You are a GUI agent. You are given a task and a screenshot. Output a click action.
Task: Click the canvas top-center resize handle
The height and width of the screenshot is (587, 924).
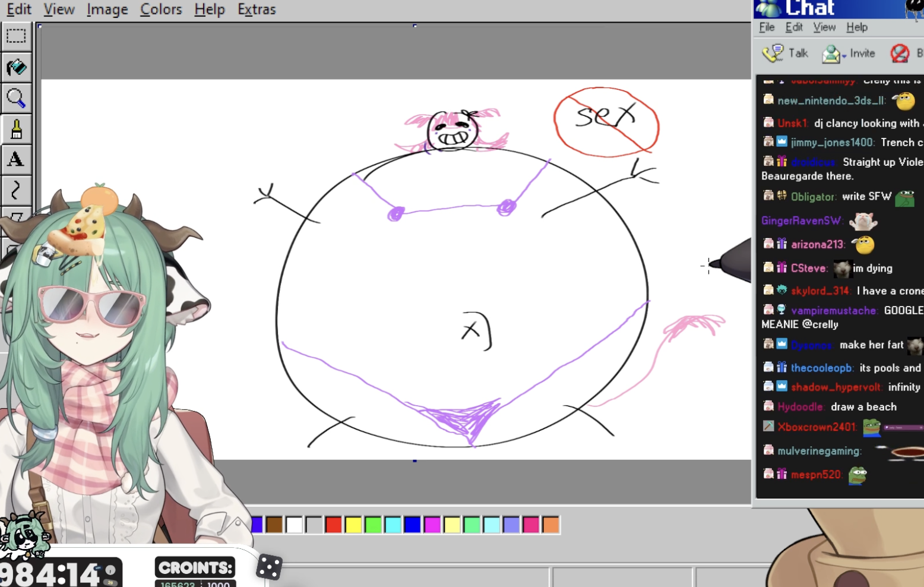pyautogui.click(x=414, y=26)
